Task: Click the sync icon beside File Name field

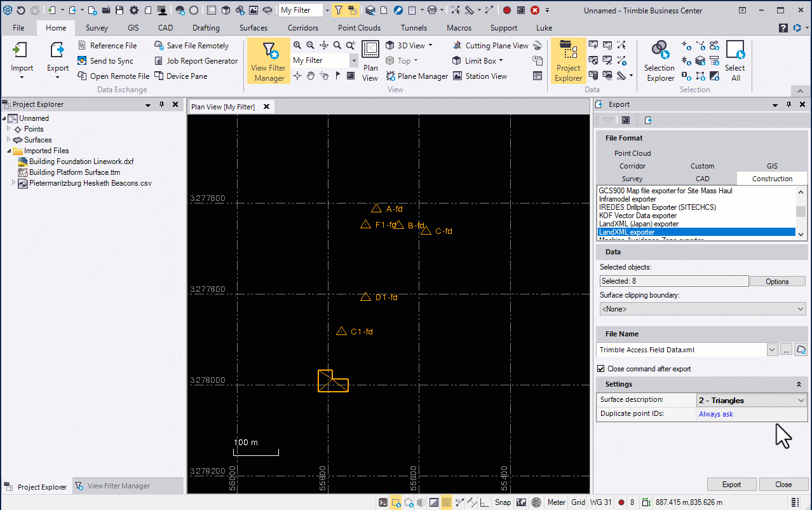Action: coord(801,350)
